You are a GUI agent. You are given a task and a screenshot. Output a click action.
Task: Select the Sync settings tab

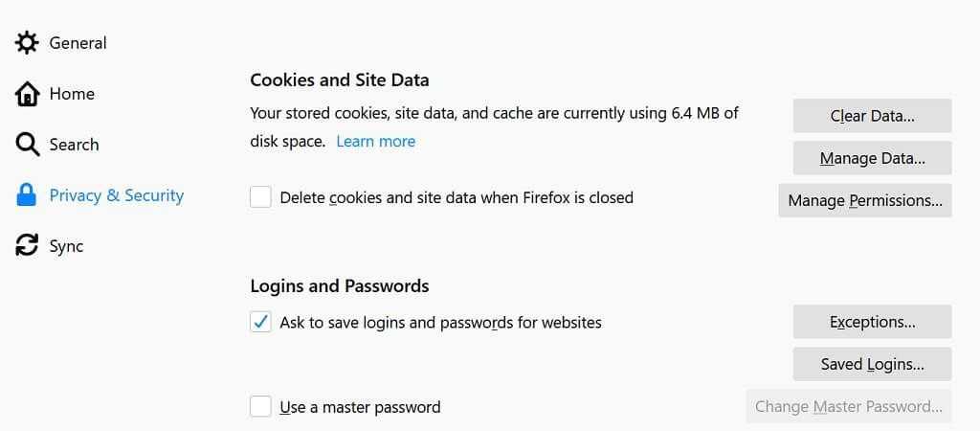pos(66,246)
